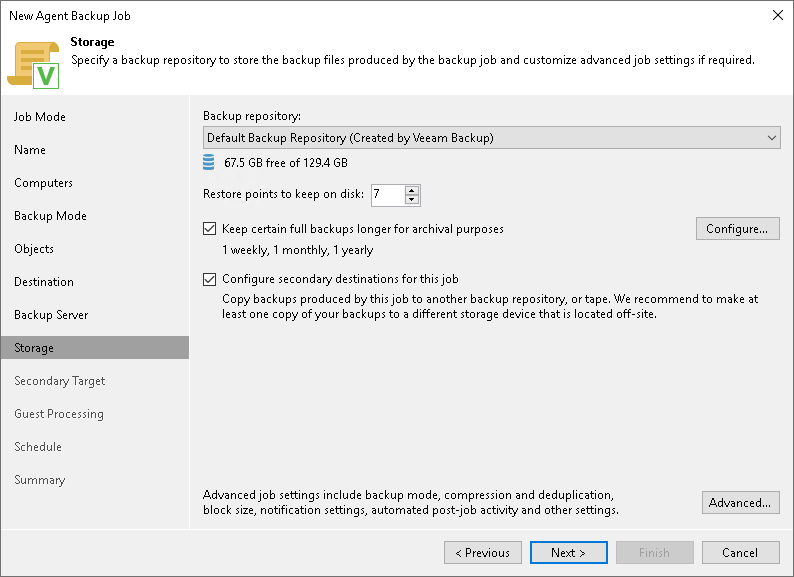Toggle Keep certain full backups longer checkbox

click(209, 229)
